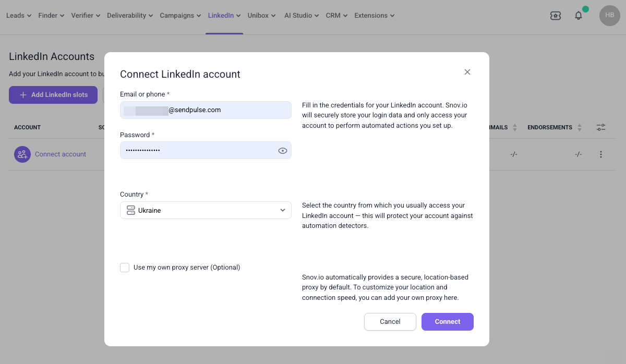Expand the Leads menu
The image size is (626, 364).
(19, 16)
